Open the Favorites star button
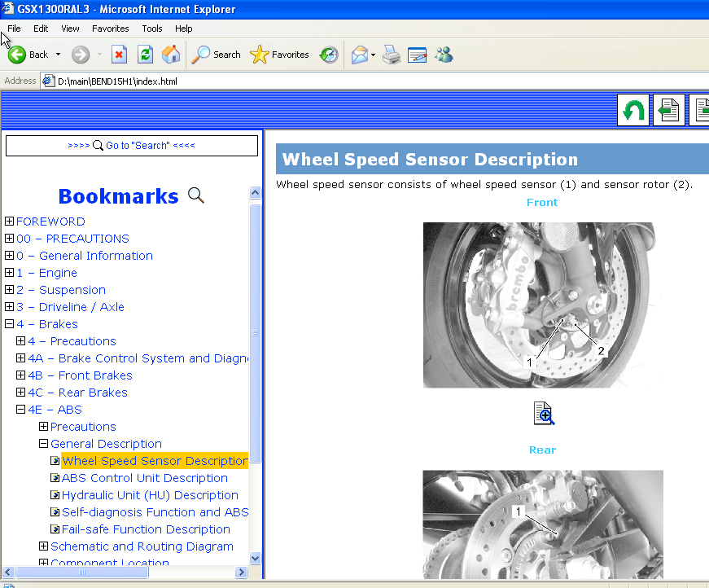The image size is (709, 588). pyautogui.click(x=279, y=55)
